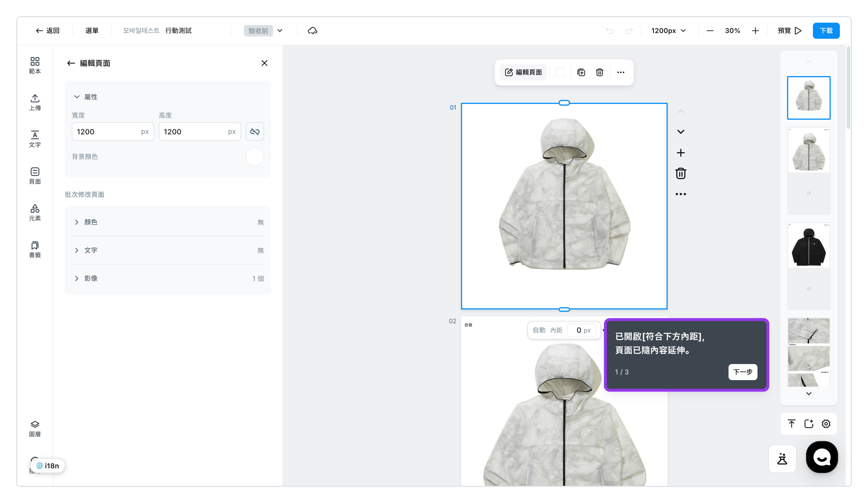Toggle the 自動 auto padding option

tap(539, 330)
